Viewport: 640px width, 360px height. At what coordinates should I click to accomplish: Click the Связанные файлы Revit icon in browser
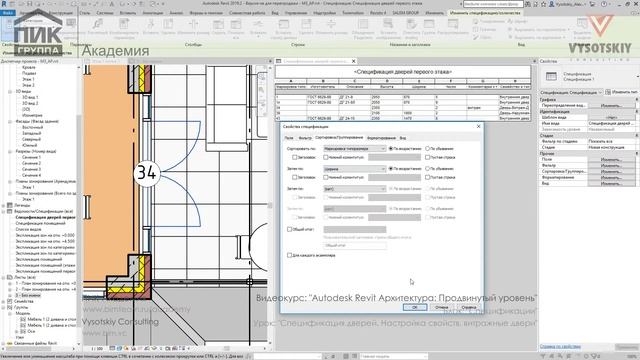[x=10, y=344]
